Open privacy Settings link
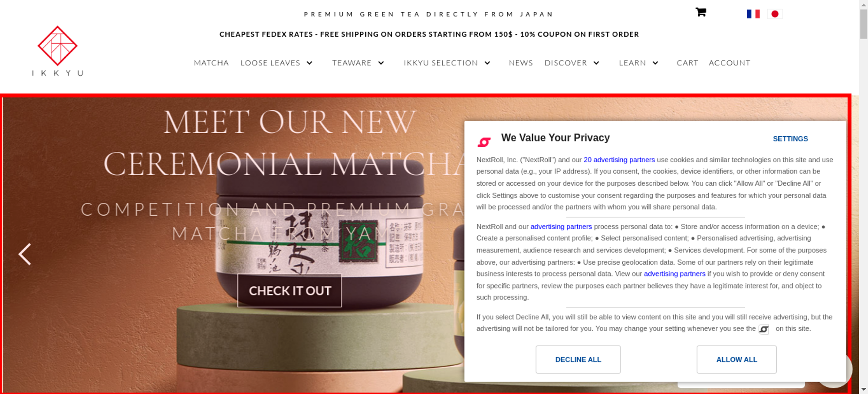Image resolution: width=868 pixels, height=394 pixels. pyautogui.click(x=790, y=139)
